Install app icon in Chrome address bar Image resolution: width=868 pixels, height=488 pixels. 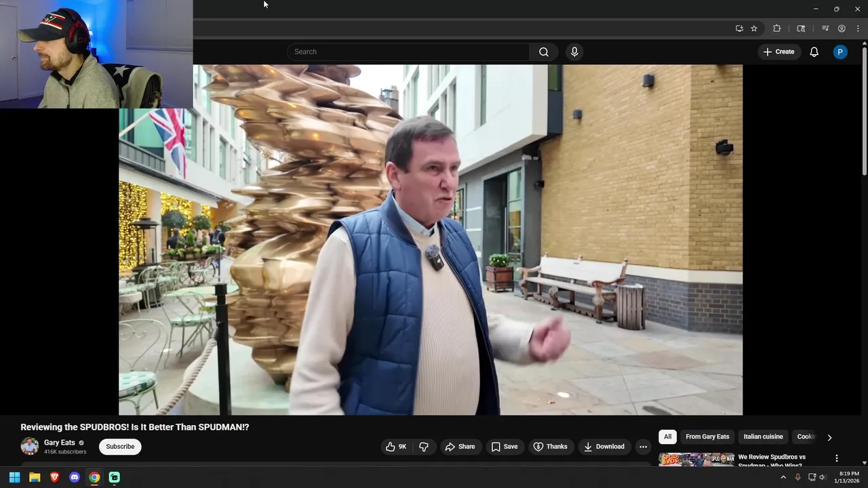click(x=739, y=28)
